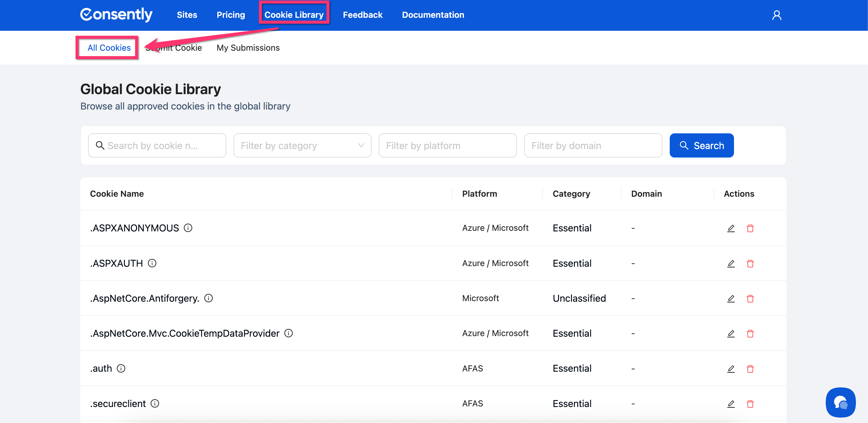
Task: Click trash icon for .AspNetCore.Antiforgery. row
Action: [x=750, y=298]
